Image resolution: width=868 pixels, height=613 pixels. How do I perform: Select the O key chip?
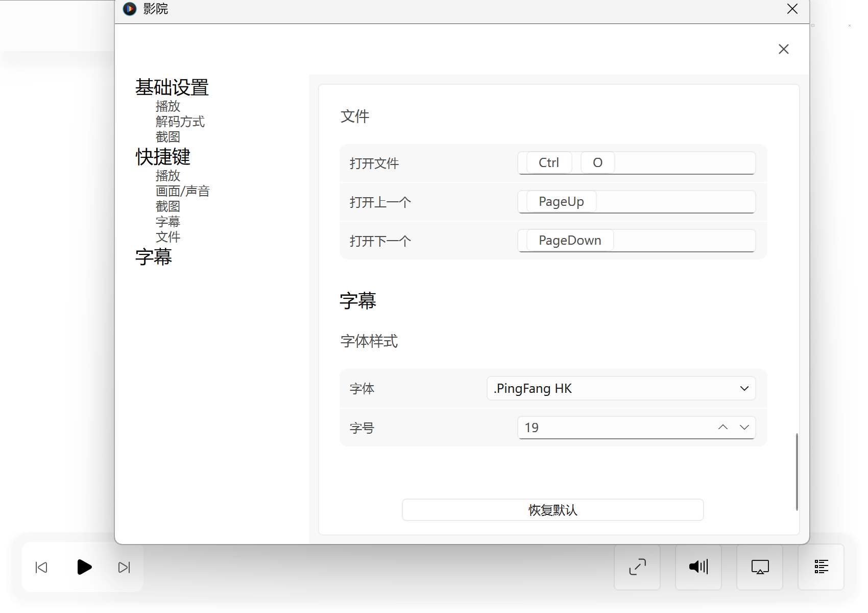point(597,163)
